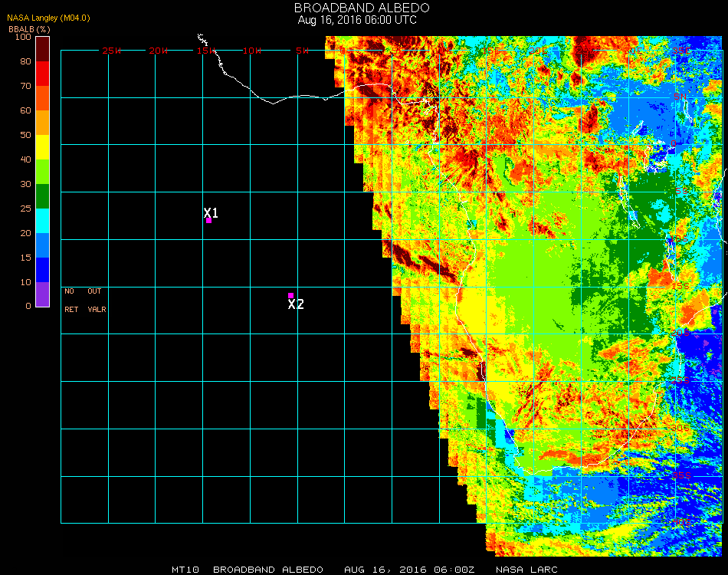The width and height of the screenshot is (728, 575).
Task: Select the purple 0-10% legend band
Action: [43, 294]
